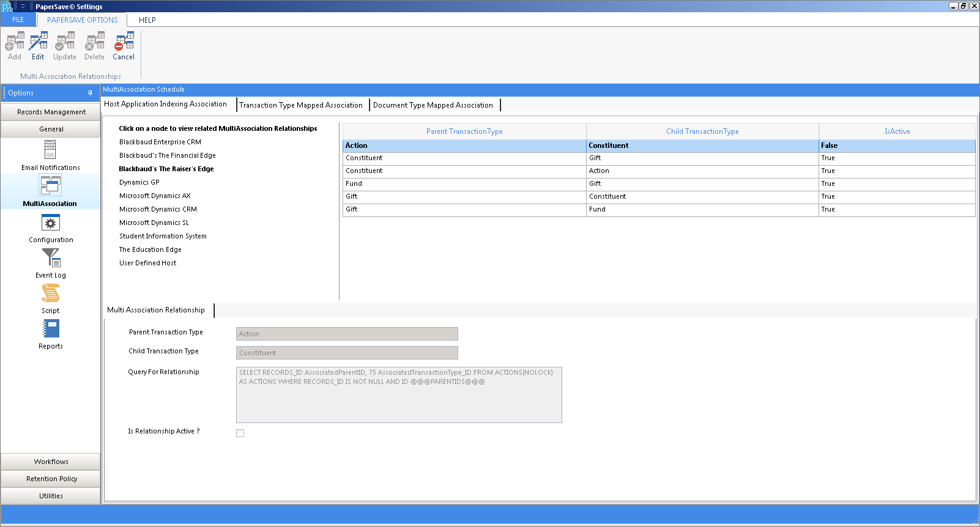Click the Options panel header
The height and width of the screenshot is (527, 980).
pos(50,93)
